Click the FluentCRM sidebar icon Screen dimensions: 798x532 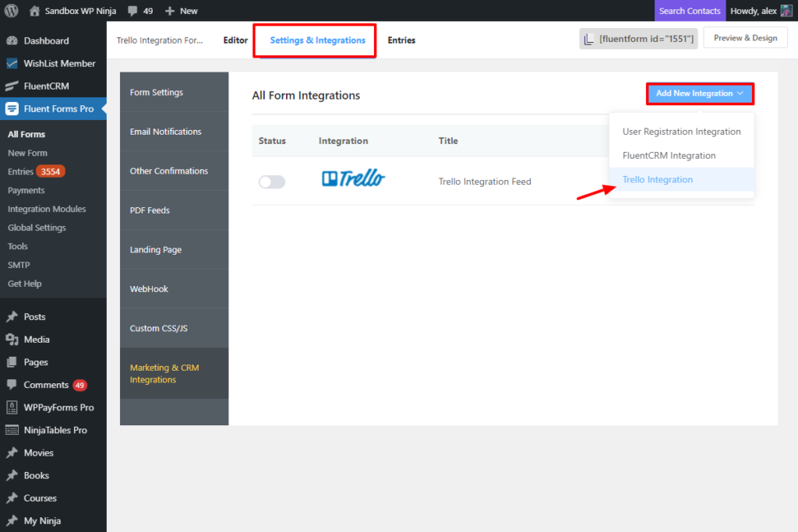coord(12,86)
